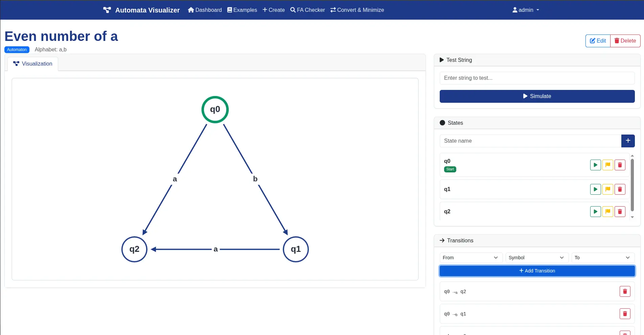Open the Examples page

click(242, 10)
